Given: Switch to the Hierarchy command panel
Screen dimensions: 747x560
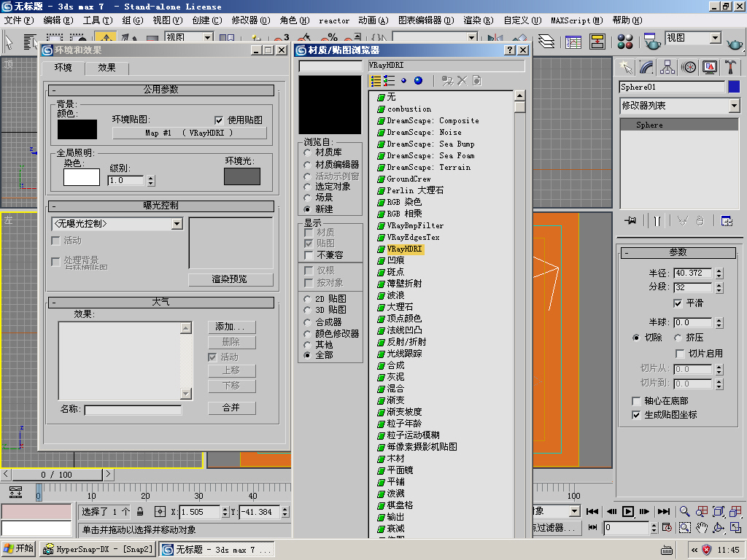Looking at the screenshot, I should pos(667,67).
